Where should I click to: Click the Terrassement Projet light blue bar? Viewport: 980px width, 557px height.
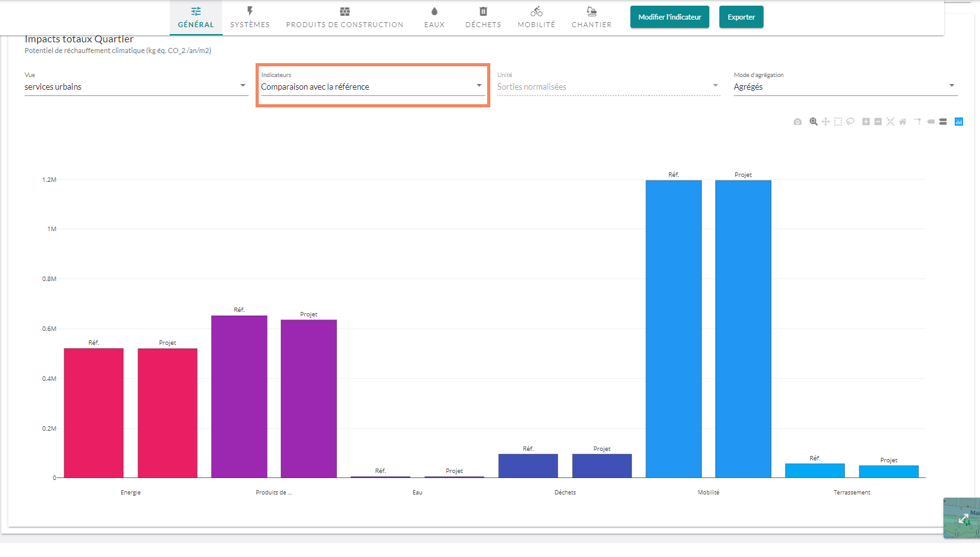tap(888, 471)
